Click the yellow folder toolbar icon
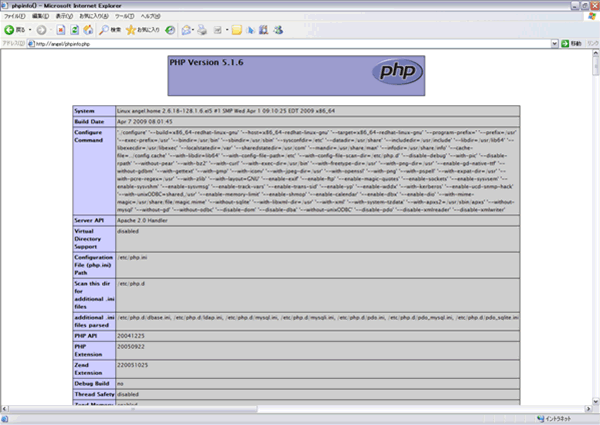 pos(236,30)
